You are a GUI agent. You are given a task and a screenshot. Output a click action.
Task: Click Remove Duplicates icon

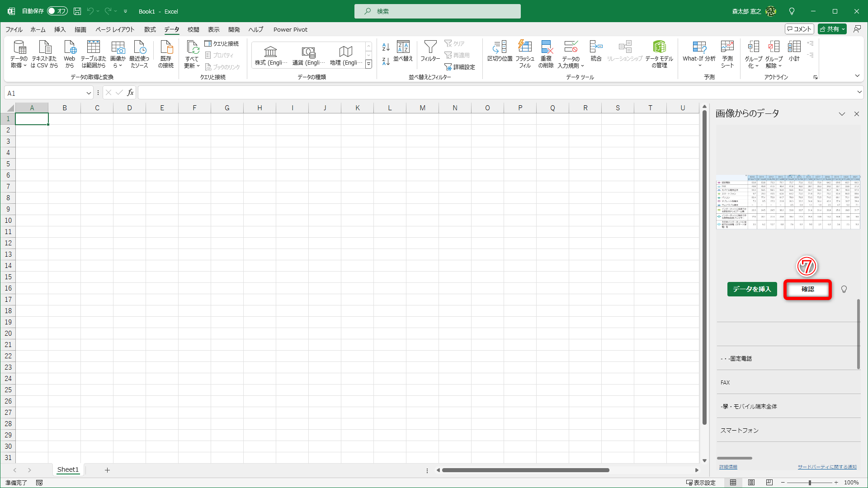pyautogui.click(x=546, y=47)
